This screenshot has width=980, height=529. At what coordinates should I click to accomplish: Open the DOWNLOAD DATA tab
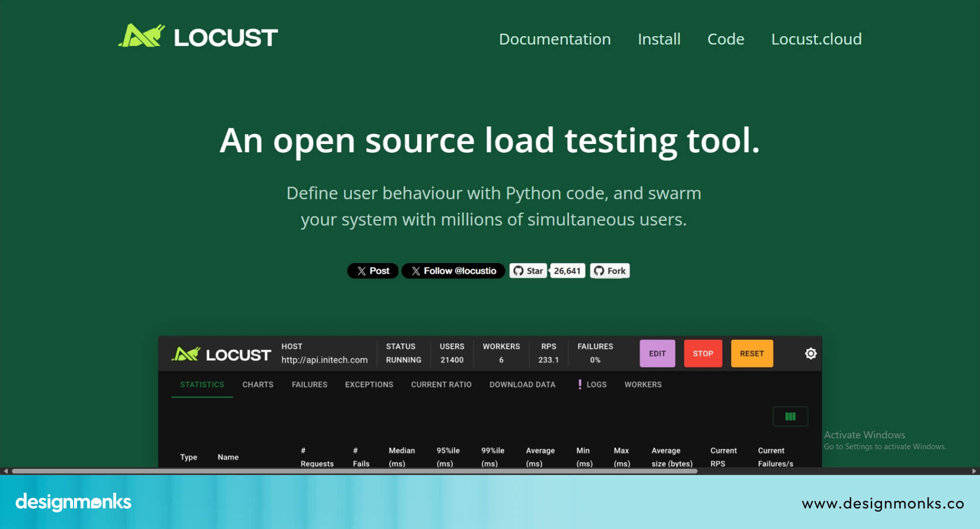tap(522, 385)
